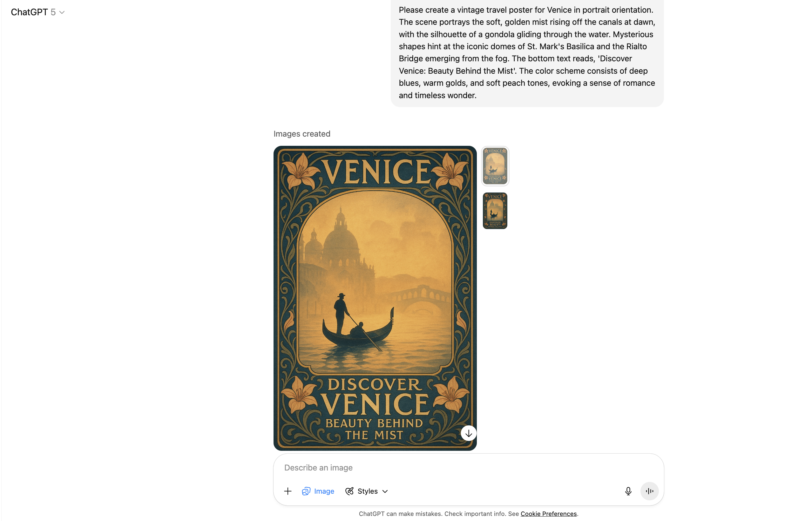
Task: Open the Cookie Preferences link
Action: (548, 514)
